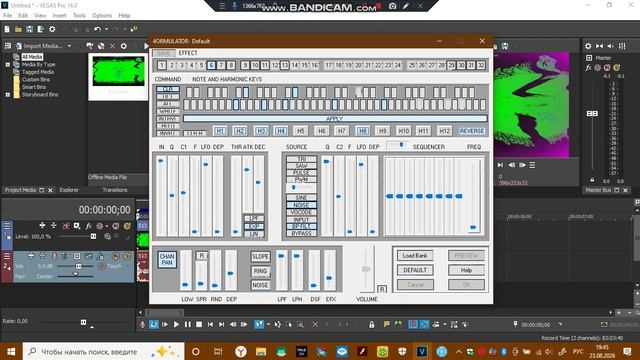The width and height of the screenshot is (640, 360).
Task: Click the Undo arrow icon in toolbar
Action: tap(97, 29)
